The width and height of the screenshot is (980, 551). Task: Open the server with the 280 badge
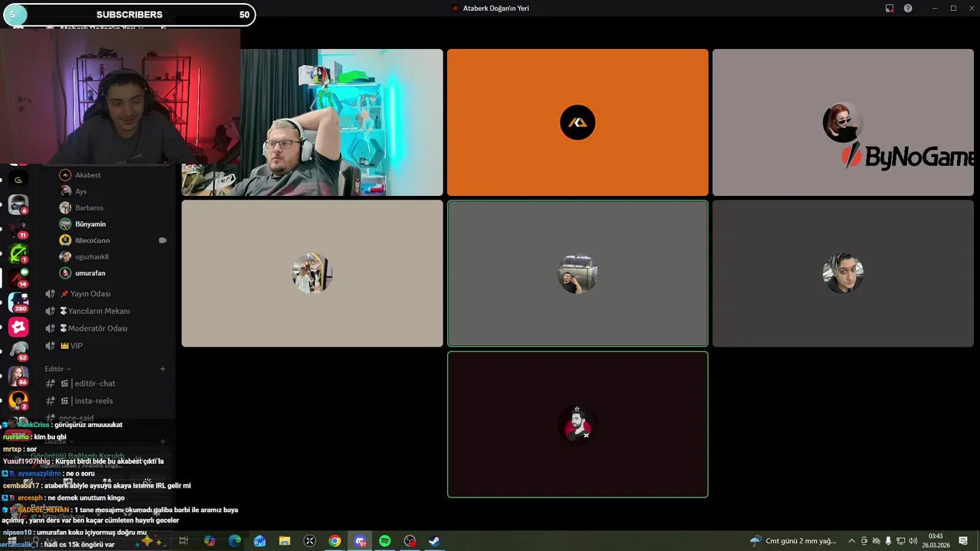pos(18,302)
